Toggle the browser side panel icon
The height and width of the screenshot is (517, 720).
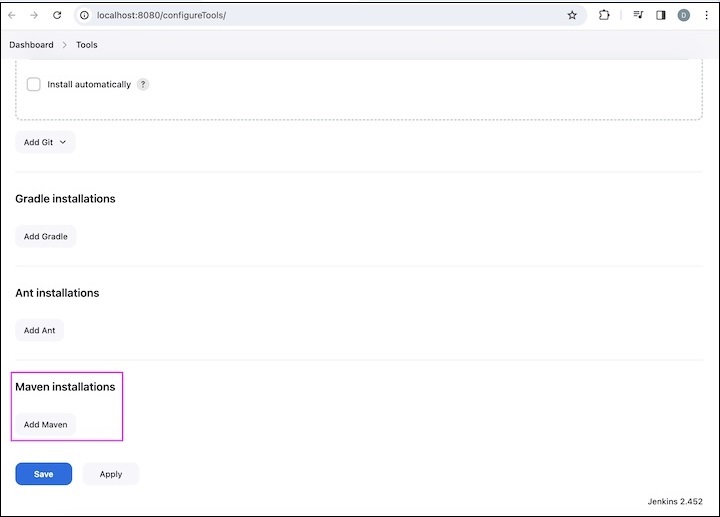pyautogui.click(x=660, y=15)
